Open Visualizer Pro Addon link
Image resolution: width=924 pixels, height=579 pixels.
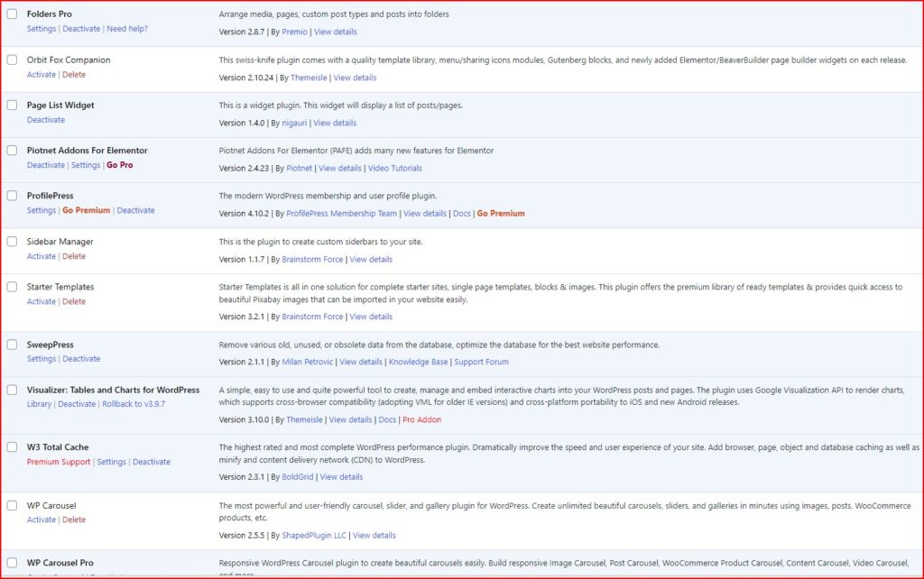422,419
